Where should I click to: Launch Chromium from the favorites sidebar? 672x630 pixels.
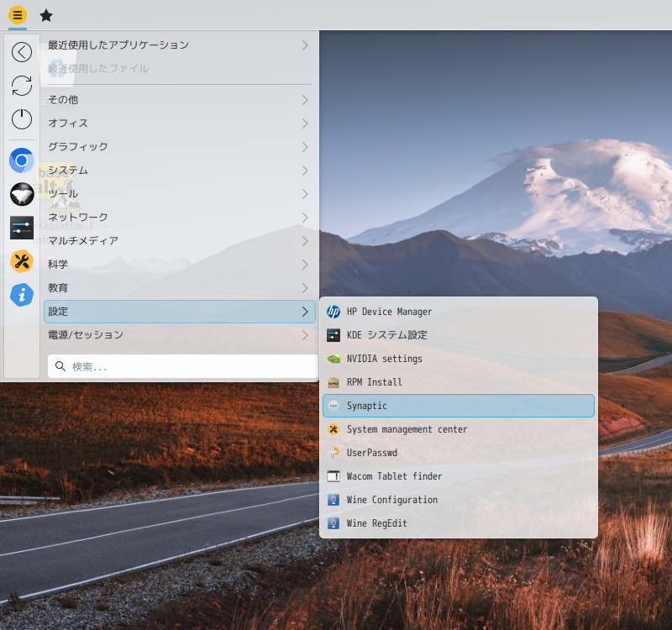(x=22, y=160)
